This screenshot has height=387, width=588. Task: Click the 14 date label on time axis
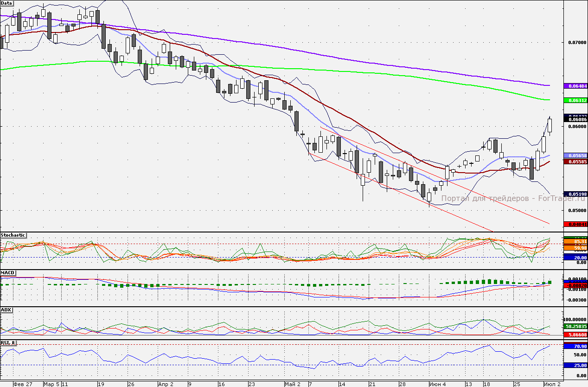[342, 384]
